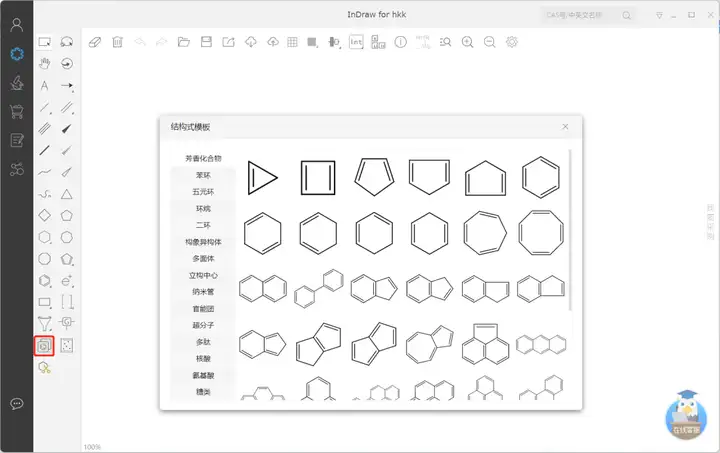
Task: Click the object alignment icon
Action: click(334, 42)
